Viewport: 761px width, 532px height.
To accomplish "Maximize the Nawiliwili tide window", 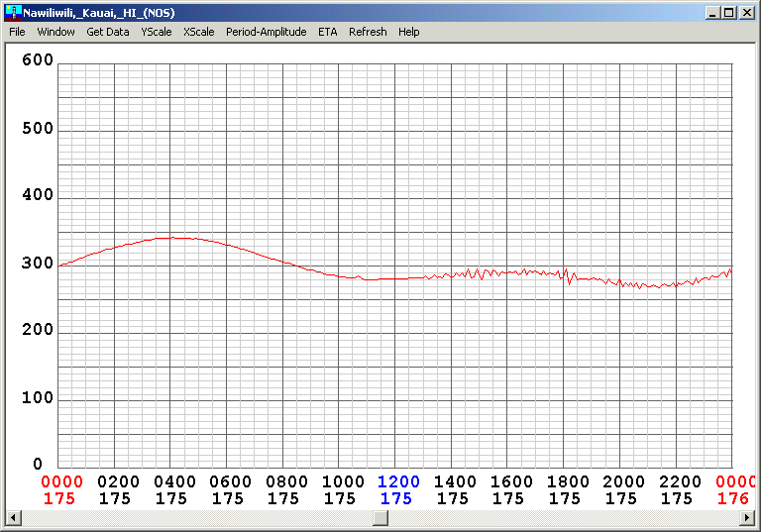I will [729, 13].
